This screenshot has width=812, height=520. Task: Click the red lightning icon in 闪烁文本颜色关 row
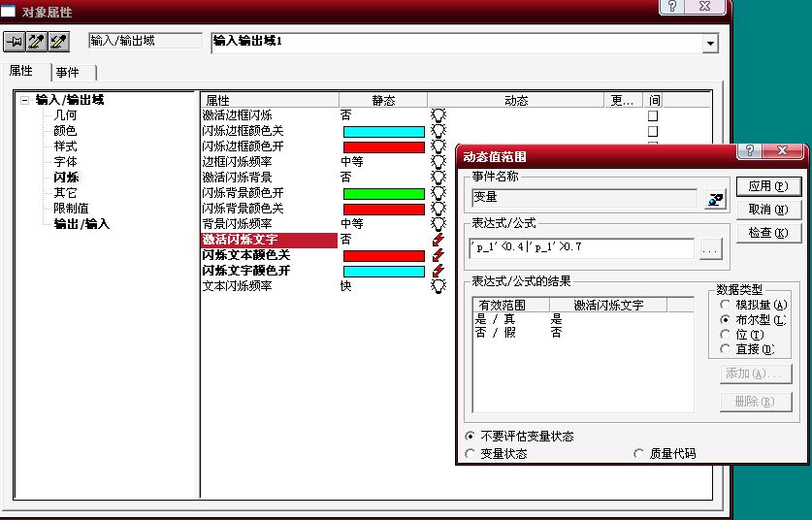coord(438,255)
